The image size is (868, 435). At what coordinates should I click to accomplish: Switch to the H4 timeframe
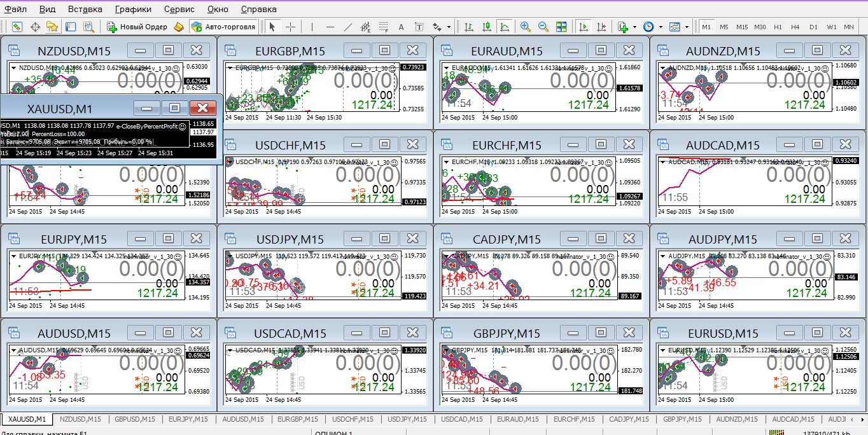(x=795, y=27)
